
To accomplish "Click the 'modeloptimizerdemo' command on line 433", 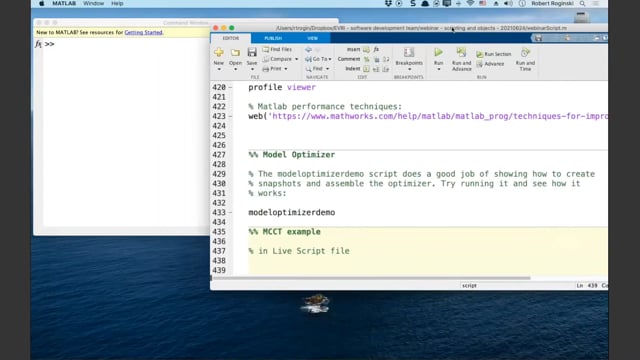I will click(x=292, y=213).
